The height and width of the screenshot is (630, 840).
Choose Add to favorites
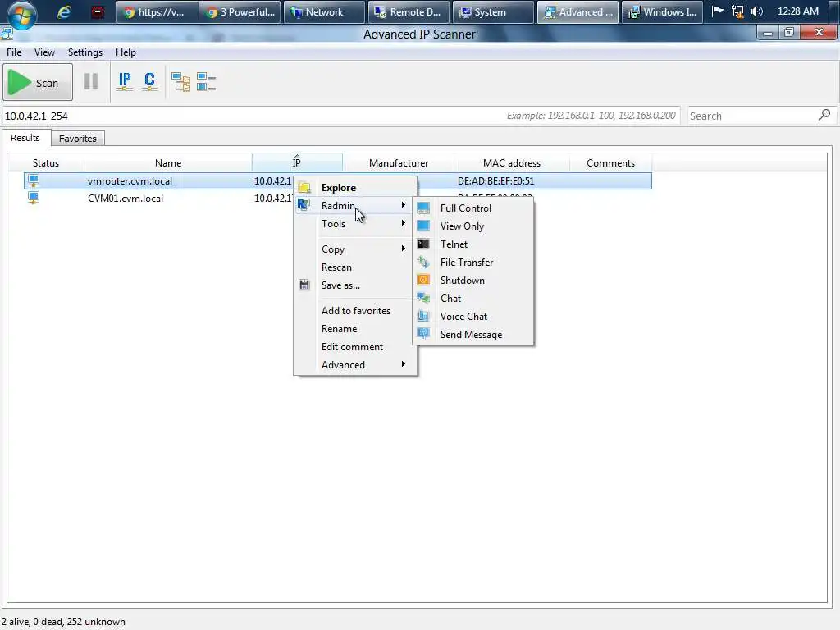[x=355, y=310]
